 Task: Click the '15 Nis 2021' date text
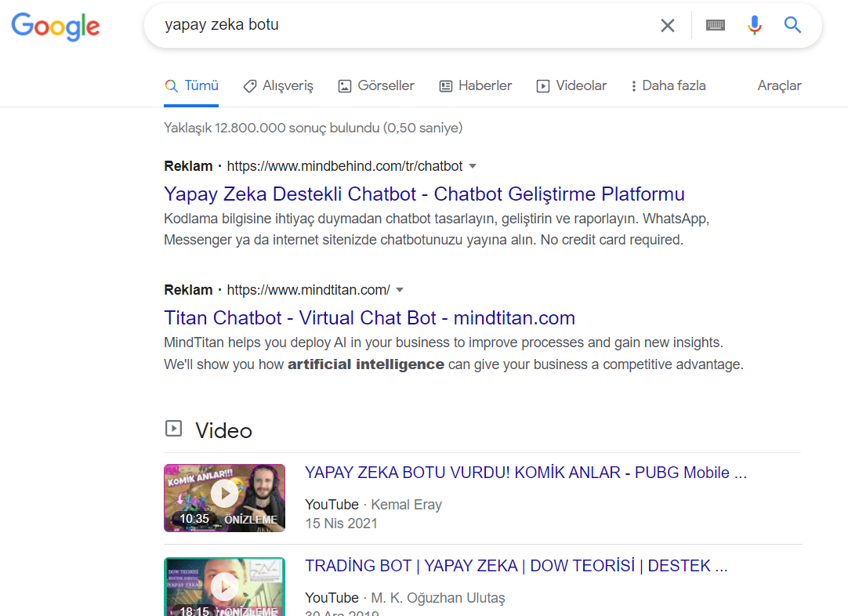(x=341, y=524)
